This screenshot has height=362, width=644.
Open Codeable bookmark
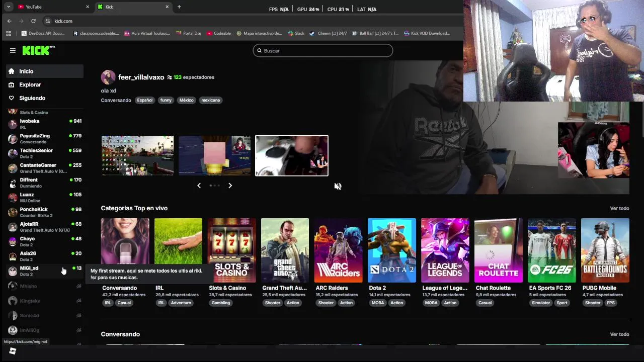click(218, 33)
